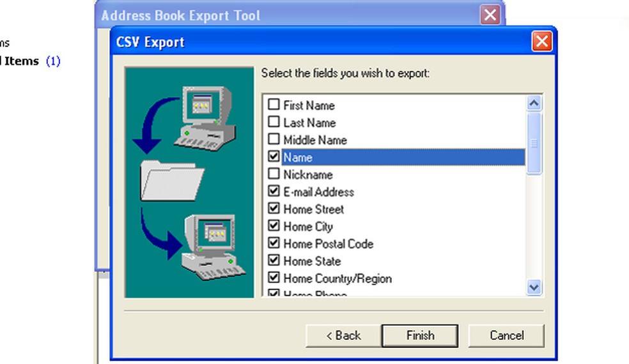Select the First Name label text
Image resolution: width=629 pixels, height=364 pixels.
pos(309,105)
